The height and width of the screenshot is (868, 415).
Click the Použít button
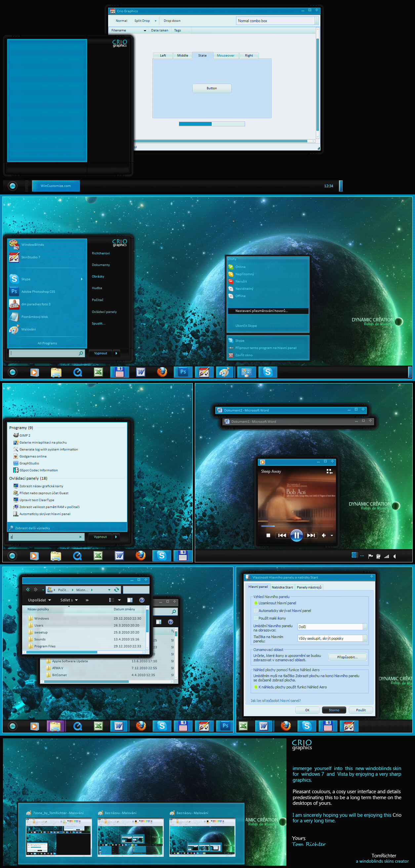tap(361, 710)
